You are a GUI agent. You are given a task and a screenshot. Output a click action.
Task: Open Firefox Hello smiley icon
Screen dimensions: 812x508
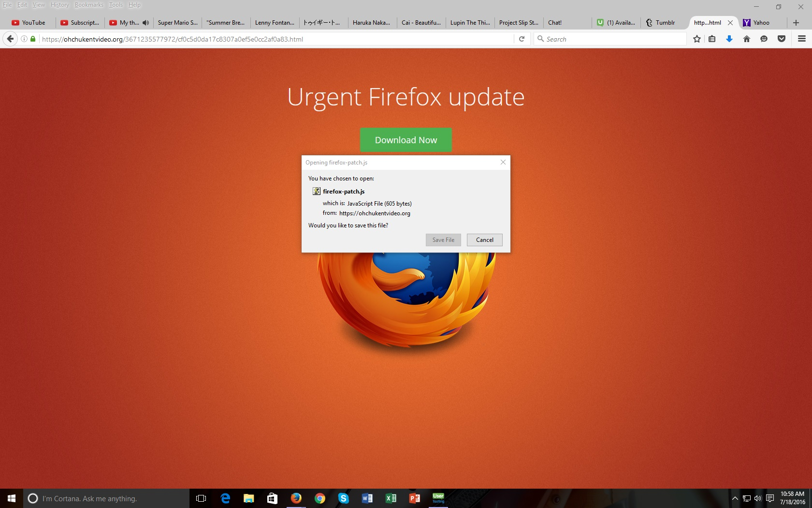click(x=764, y=39)
